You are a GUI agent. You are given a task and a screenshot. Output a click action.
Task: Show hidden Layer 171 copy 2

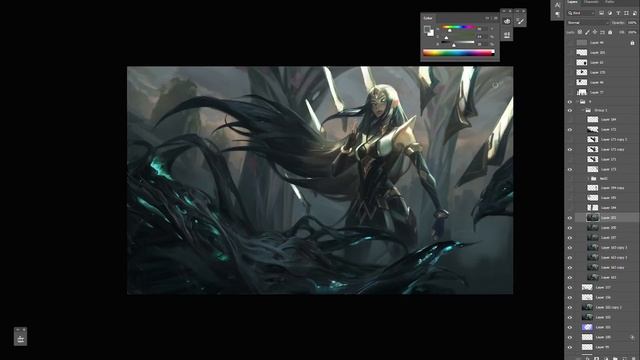pyautogui.click(x=570, y=140)
